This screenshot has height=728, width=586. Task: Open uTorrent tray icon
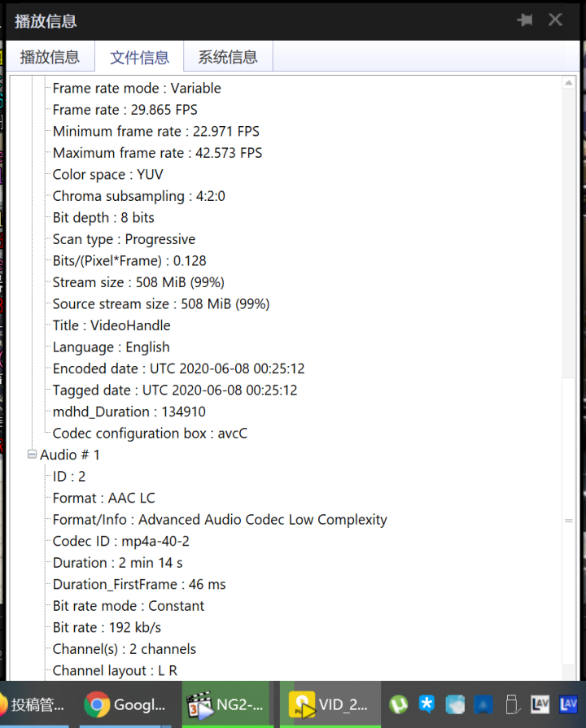tap(398, 704)
